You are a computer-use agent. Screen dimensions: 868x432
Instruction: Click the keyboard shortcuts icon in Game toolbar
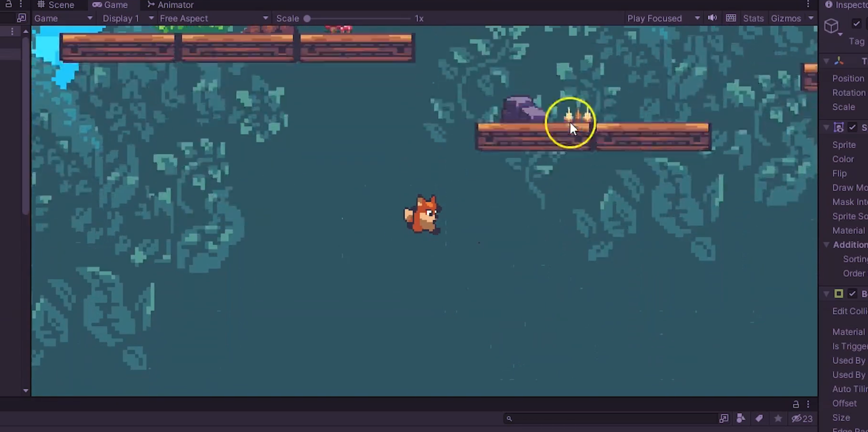(731, 18)
